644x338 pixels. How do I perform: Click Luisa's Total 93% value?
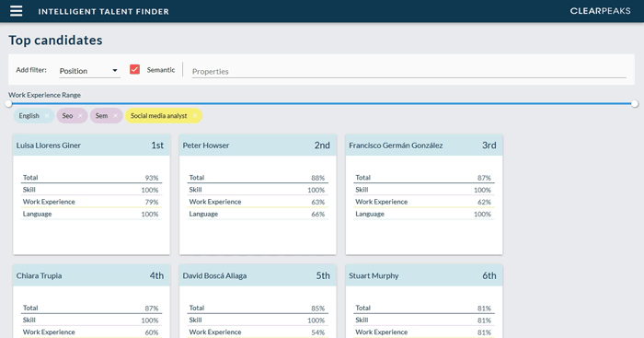tap(152, 178)
